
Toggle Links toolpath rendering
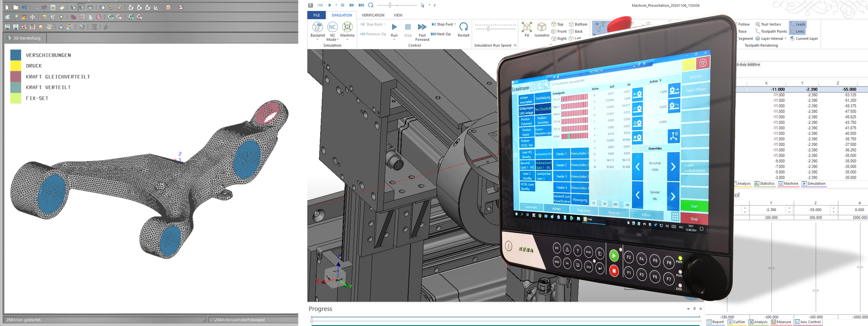point(797,32)
